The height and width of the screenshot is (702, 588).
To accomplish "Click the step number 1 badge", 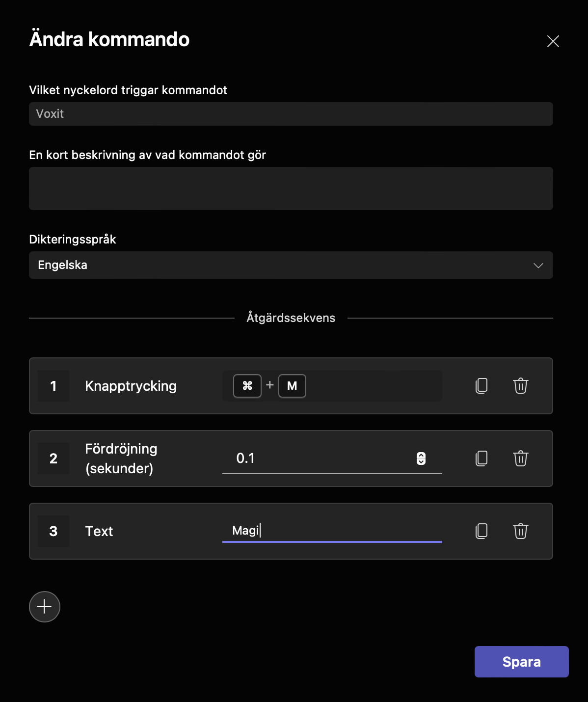I will (x=53, y=386).
